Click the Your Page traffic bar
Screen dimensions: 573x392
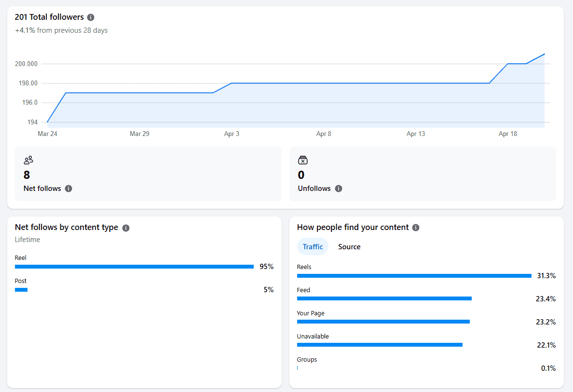[x=383, y=322]
